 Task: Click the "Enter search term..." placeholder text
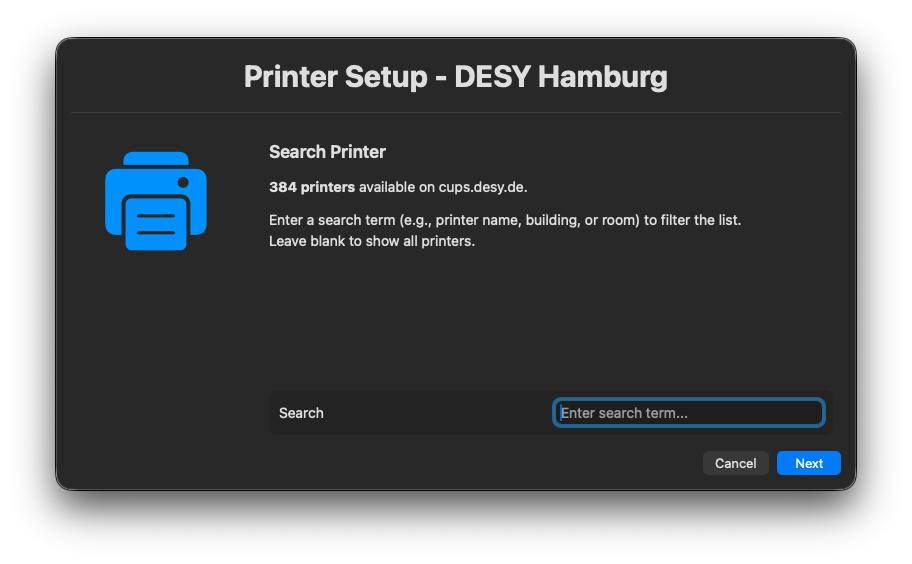pyautogui.click(x=624, y=413)
